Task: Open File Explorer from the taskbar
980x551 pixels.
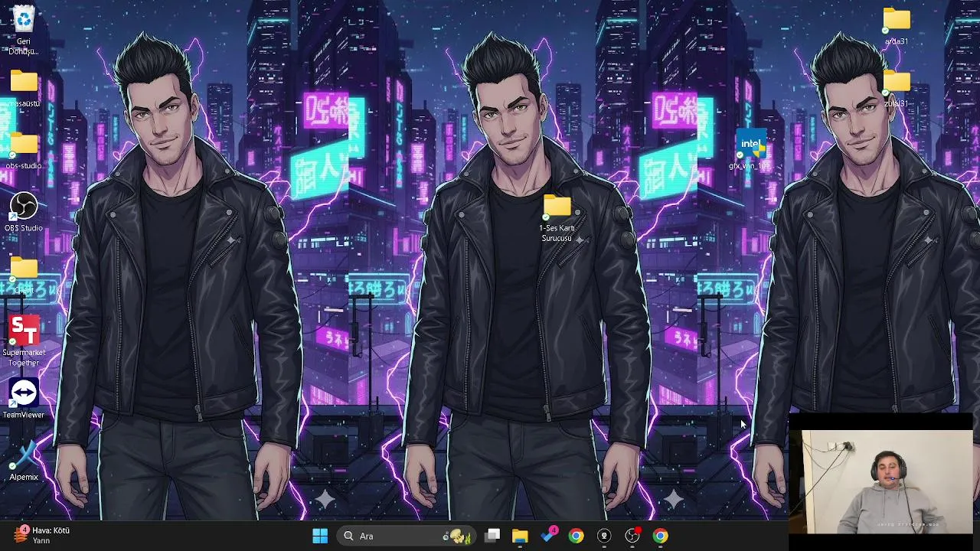Action: pos(520,536)
